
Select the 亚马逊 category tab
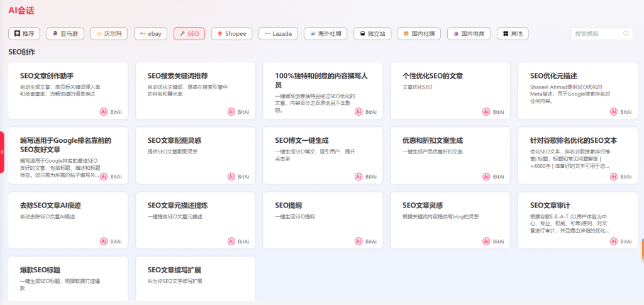click(x=66, y=33)
